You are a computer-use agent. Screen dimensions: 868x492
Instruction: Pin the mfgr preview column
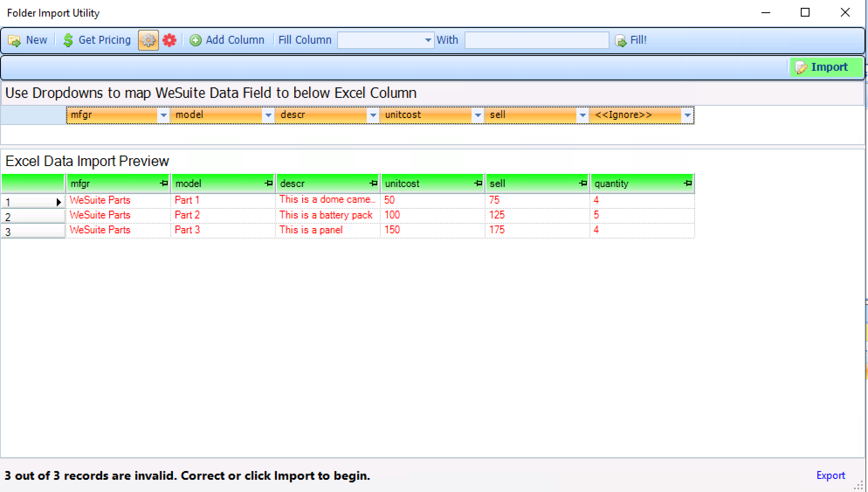click(164, 184)
